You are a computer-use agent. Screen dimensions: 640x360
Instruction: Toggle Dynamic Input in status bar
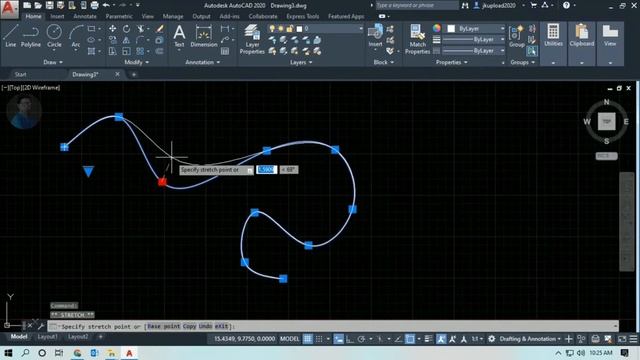[338, 339]
